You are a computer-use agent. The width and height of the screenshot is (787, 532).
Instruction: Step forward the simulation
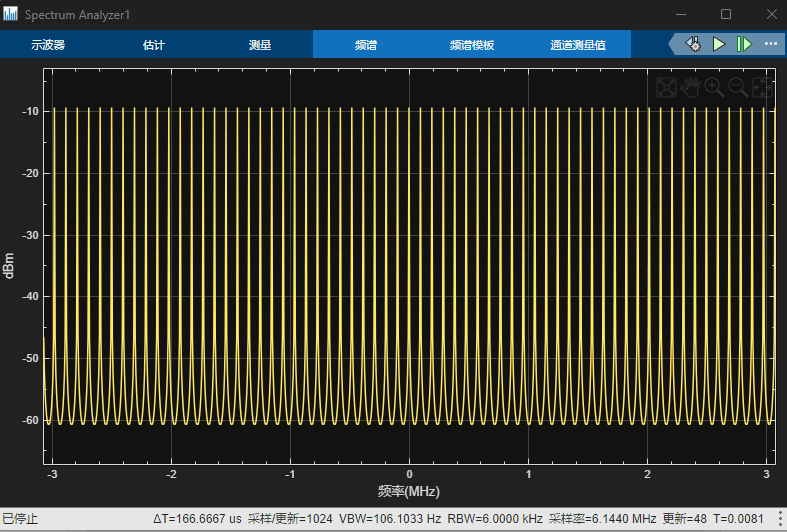(x=744, y=44)
